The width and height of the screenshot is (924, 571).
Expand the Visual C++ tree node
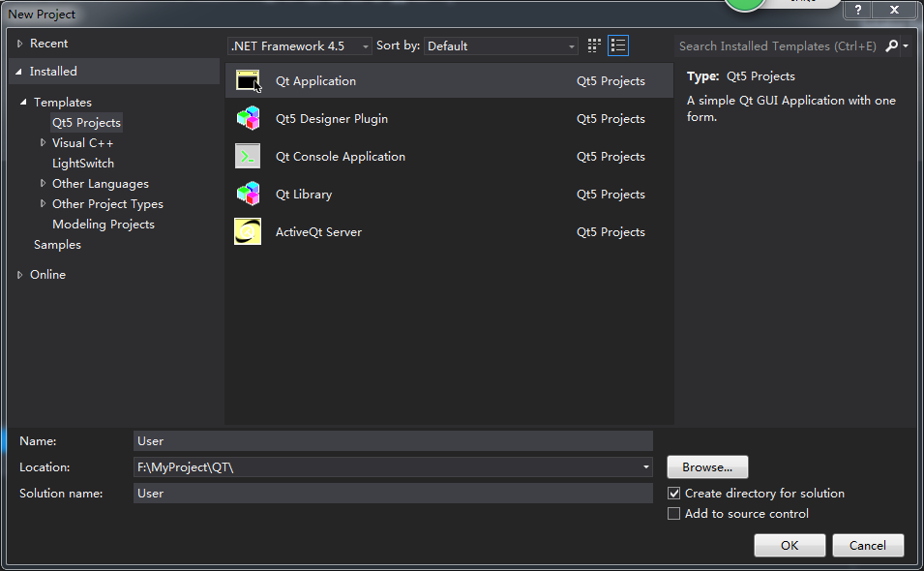click(44, 143)
